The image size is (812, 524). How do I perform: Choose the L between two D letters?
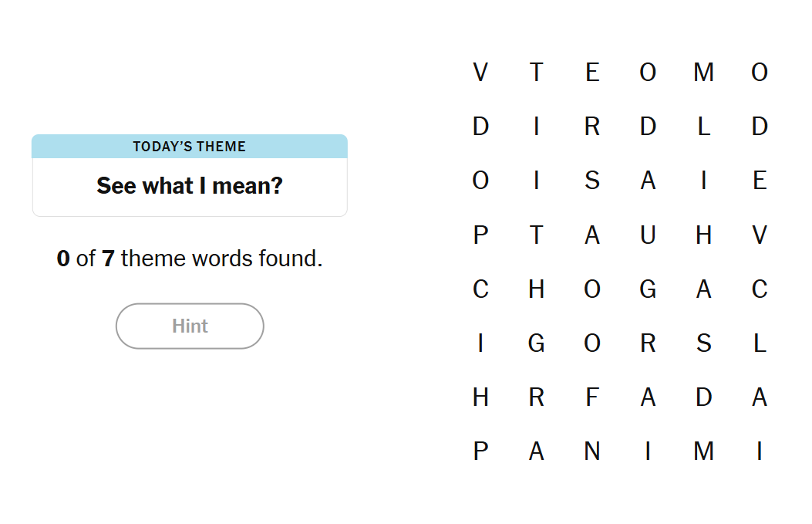click(703, 127)
